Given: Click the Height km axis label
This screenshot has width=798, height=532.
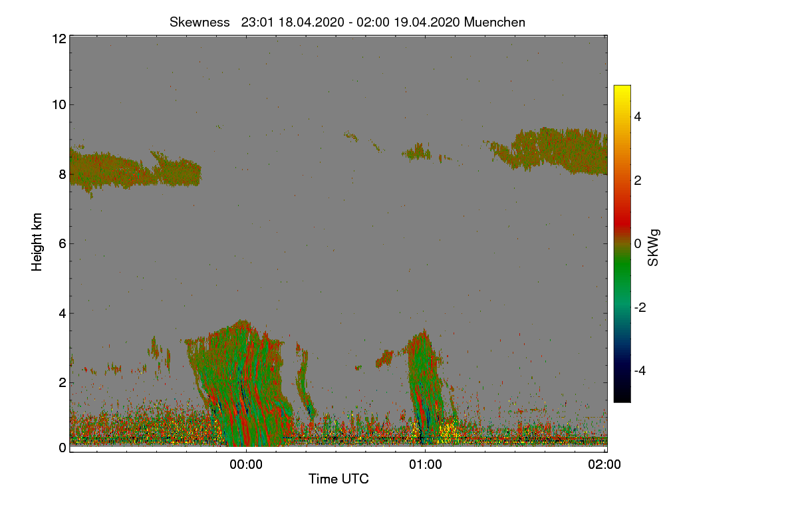Looking at the screenshot, I should [x=37, y=242].
